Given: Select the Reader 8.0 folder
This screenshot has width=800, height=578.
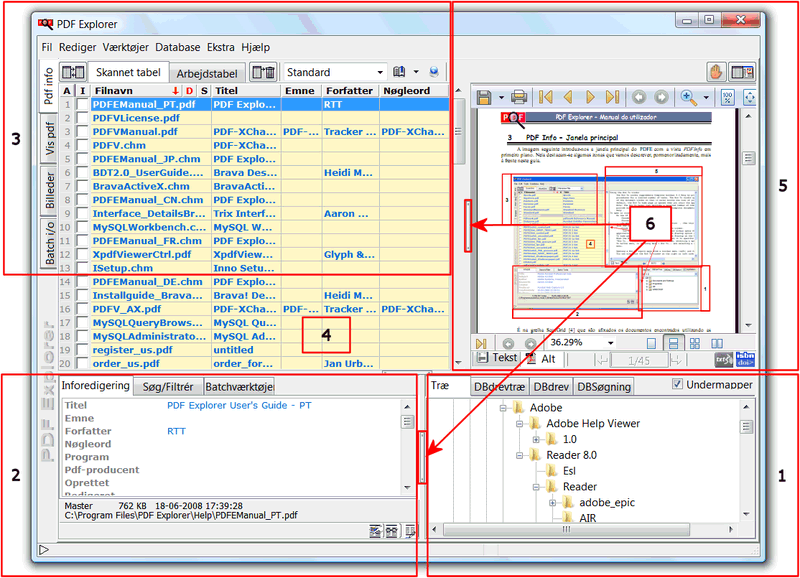Looking at the screenshot, I should [573, 455].
